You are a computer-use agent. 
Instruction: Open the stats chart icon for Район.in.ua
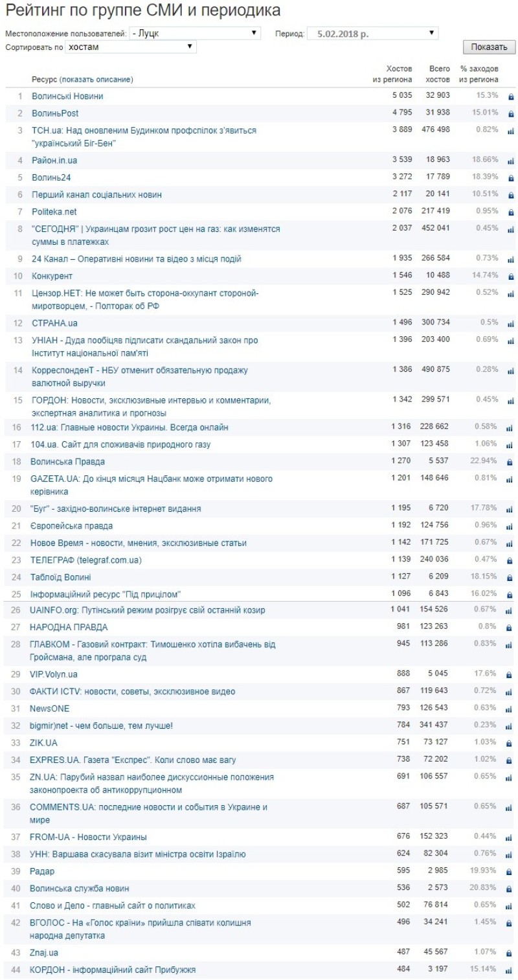coord(510,161)
